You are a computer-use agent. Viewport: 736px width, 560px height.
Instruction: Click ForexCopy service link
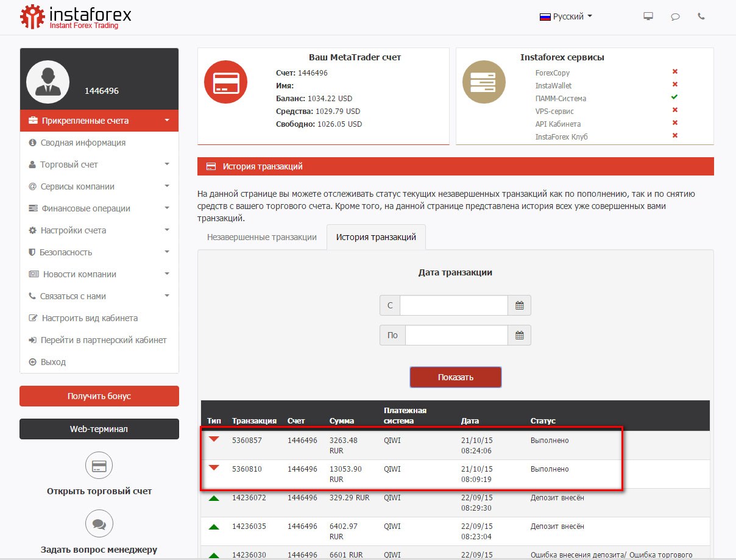point(552,73)
